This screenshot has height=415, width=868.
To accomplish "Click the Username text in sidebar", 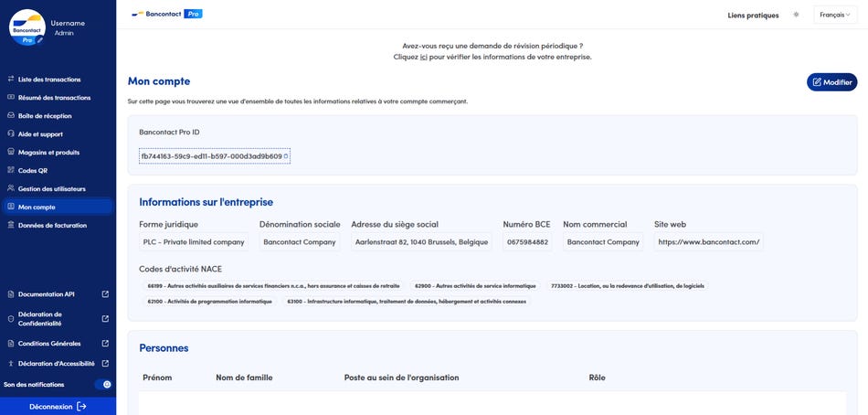I will click(x=68, y=23).
